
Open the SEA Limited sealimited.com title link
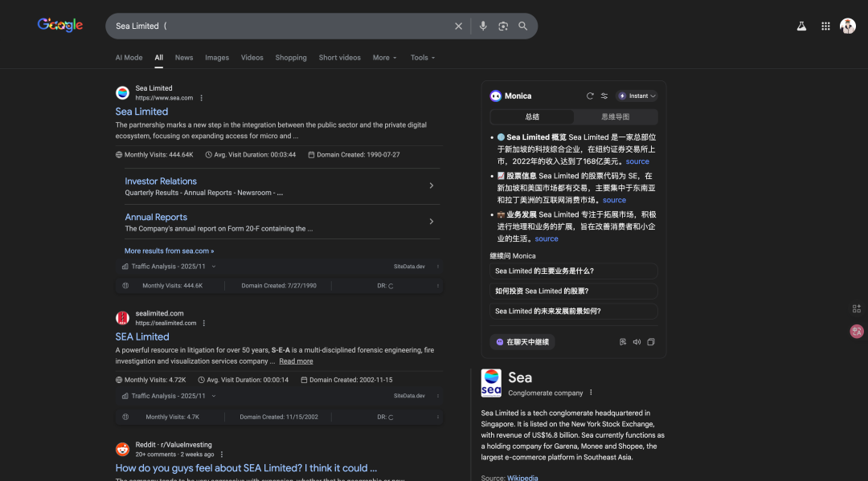[x=142, y=336]
